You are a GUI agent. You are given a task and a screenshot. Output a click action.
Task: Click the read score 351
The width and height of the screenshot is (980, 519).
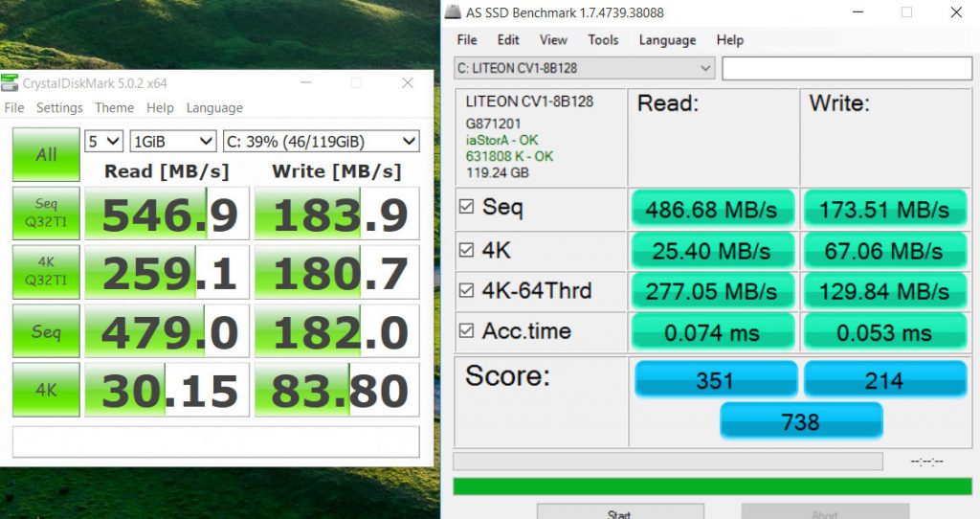(x=716, y=379)
